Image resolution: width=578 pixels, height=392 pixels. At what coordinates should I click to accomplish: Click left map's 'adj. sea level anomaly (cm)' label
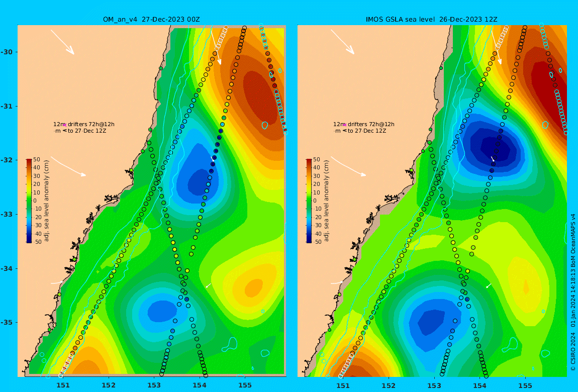[46, 201]
